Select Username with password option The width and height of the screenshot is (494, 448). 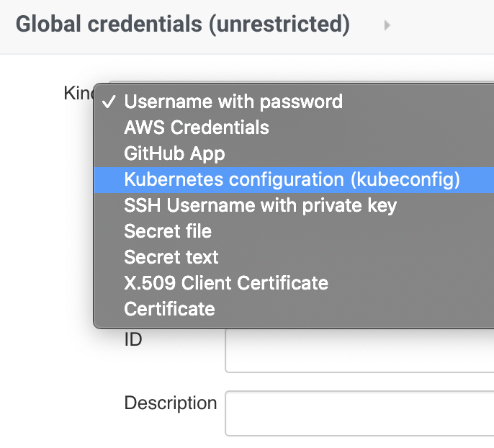(233, 102)
